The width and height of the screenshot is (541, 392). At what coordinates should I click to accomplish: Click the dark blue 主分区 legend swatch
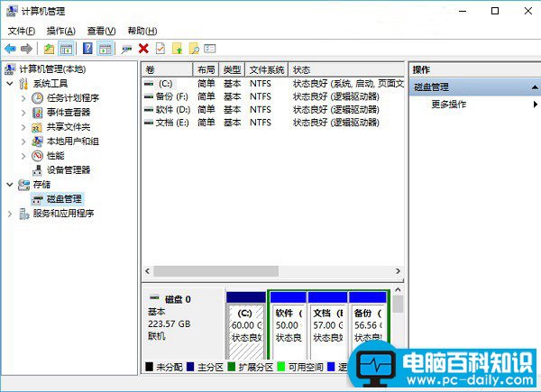pyautogui.click(x=190, y=367)
